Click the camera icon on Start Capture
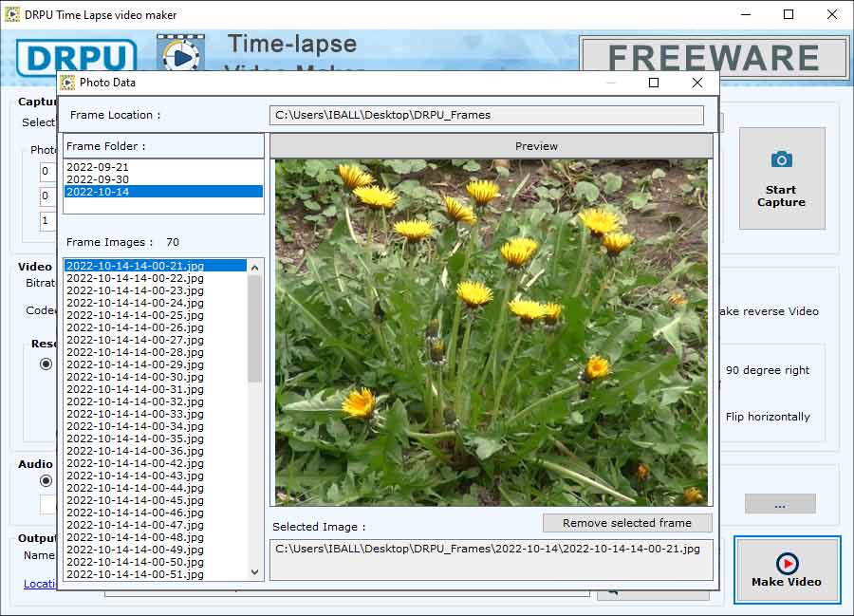 781,159
